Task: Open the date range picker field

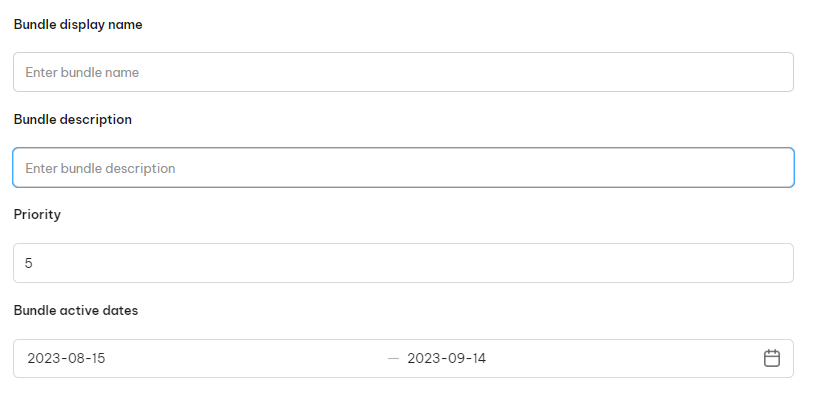Action: click(403, 359)
